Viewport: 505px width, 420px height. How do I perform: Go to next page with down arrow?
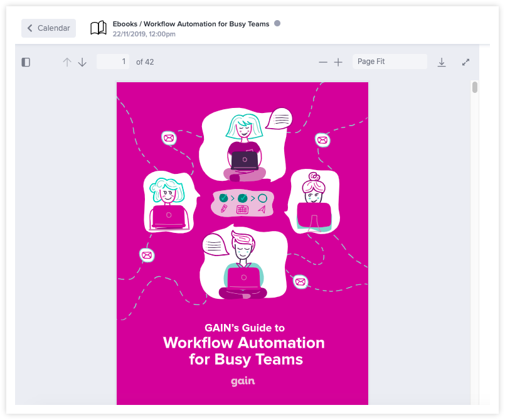tap(82, 62)
